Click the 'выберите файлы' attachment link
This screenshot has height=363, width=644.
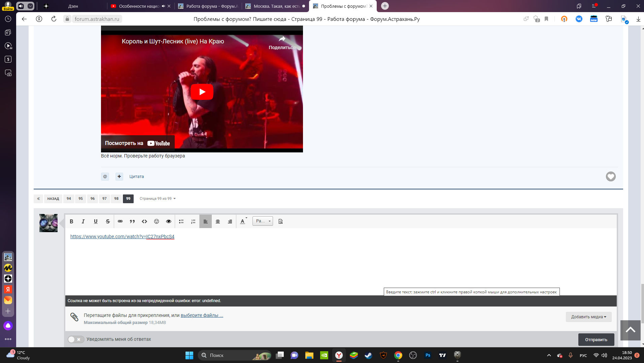(x=202, y=316)
